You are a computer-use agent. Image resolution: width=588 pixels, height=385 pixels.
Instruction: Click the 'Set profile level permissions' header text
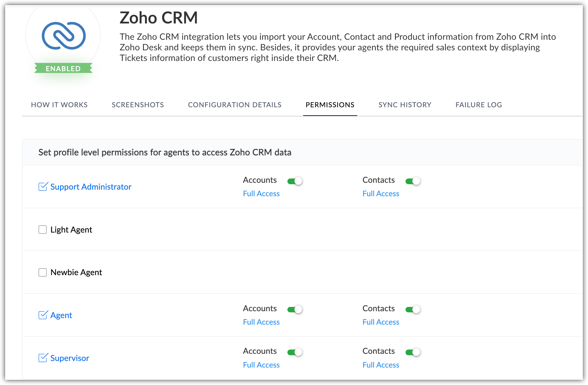tap(165, 152)
